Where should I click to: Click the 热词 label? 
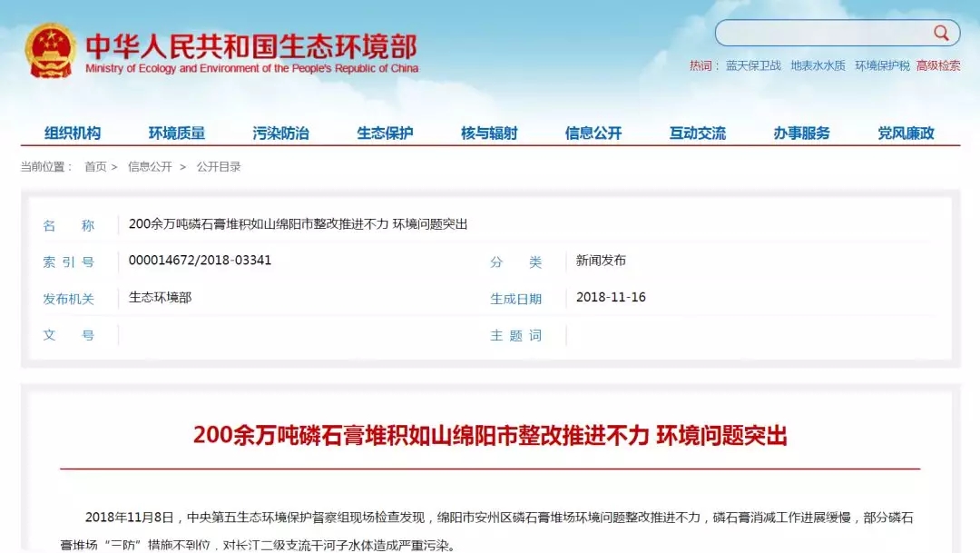(704, 65)
